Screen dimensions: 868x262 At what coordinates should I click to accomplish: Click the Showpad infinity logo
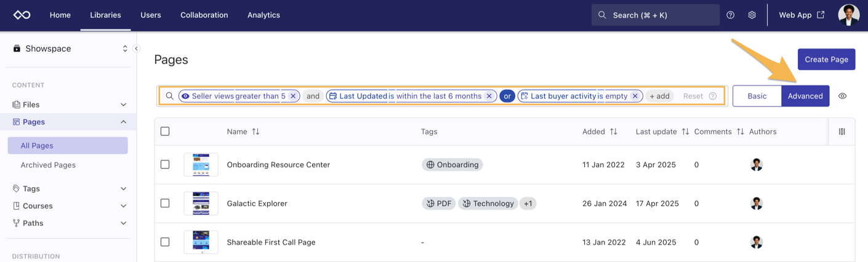(x=22, y=15)
